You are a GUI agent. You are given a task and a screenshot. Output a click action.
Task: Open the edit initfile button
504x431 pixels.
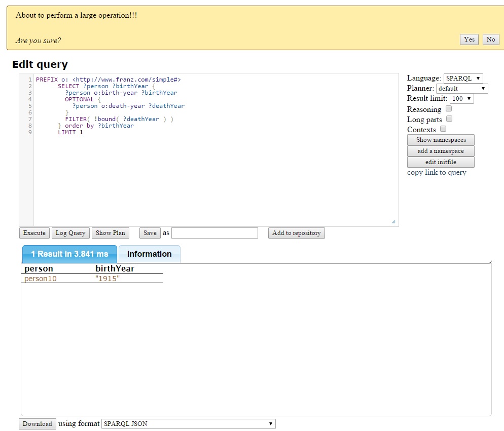[x=441, y=162]
